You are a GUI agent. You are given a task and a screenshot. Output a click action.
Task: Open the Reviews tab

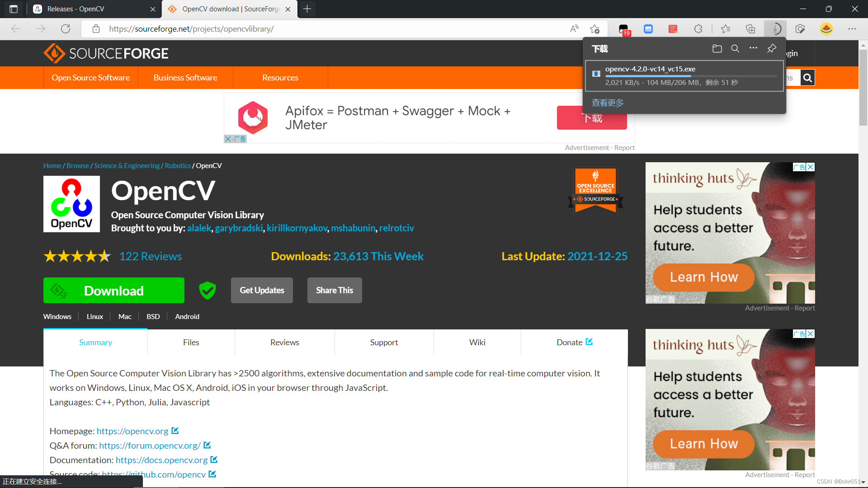(x=284, y=342)
